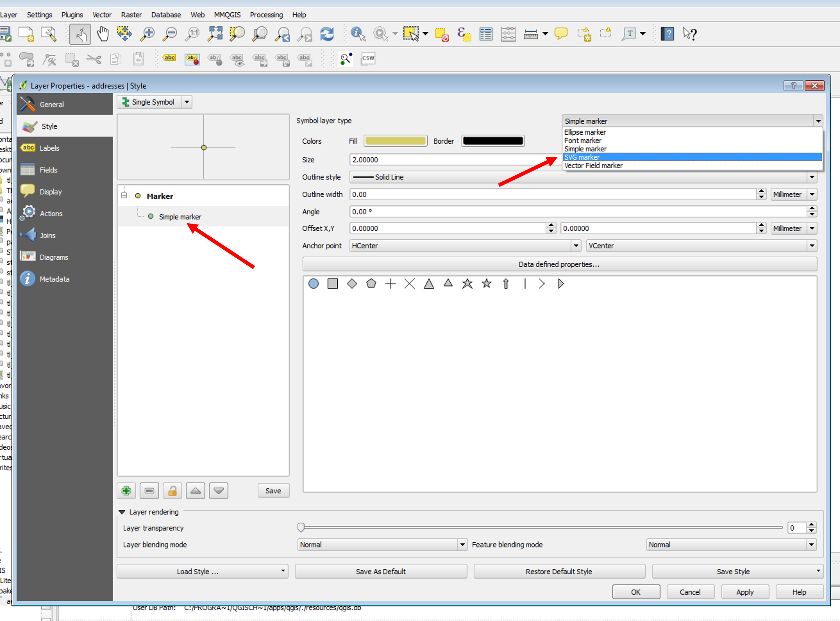Open the Fill color swatch
Viewport: 840px width, 621px height.
tap(396, 141)
